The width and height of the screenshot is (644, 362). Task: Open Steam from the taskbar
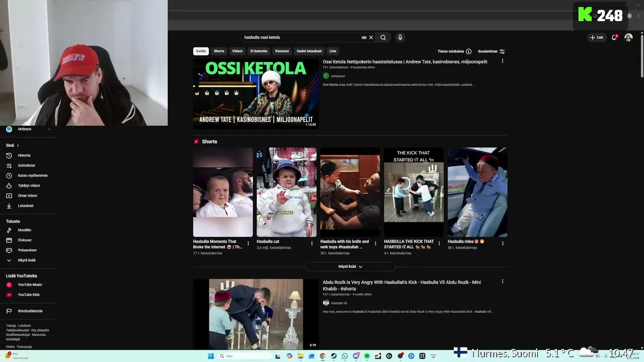click(334, 356)
